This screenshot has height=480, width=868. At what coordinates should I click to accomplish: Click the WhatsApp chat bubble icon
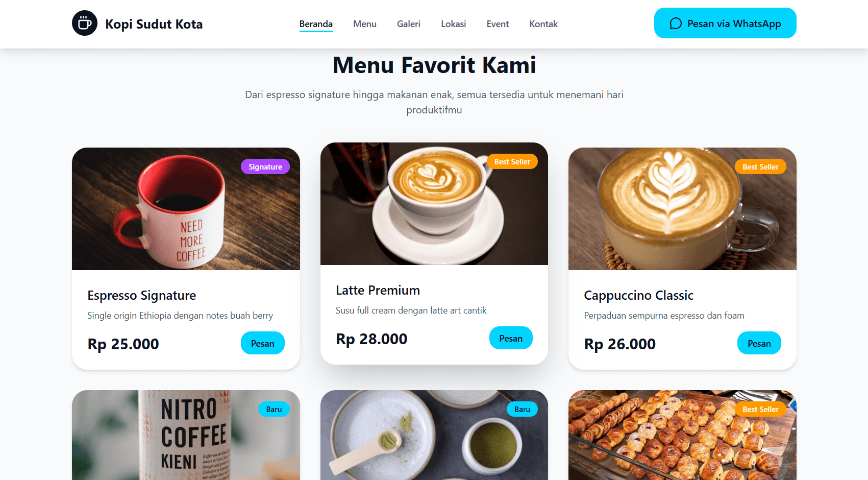[676, 23]
